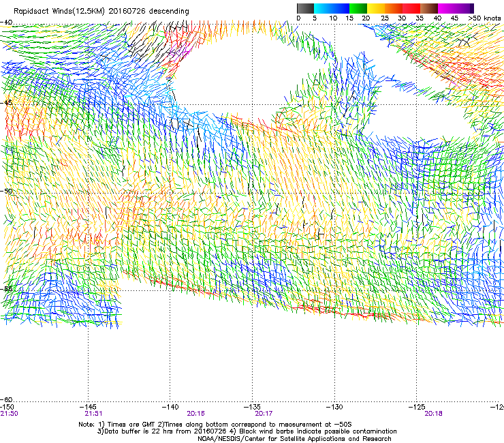The image size is (504, 443).
Task: Click the 21:51 swath time label
Action: pos(93,414)
